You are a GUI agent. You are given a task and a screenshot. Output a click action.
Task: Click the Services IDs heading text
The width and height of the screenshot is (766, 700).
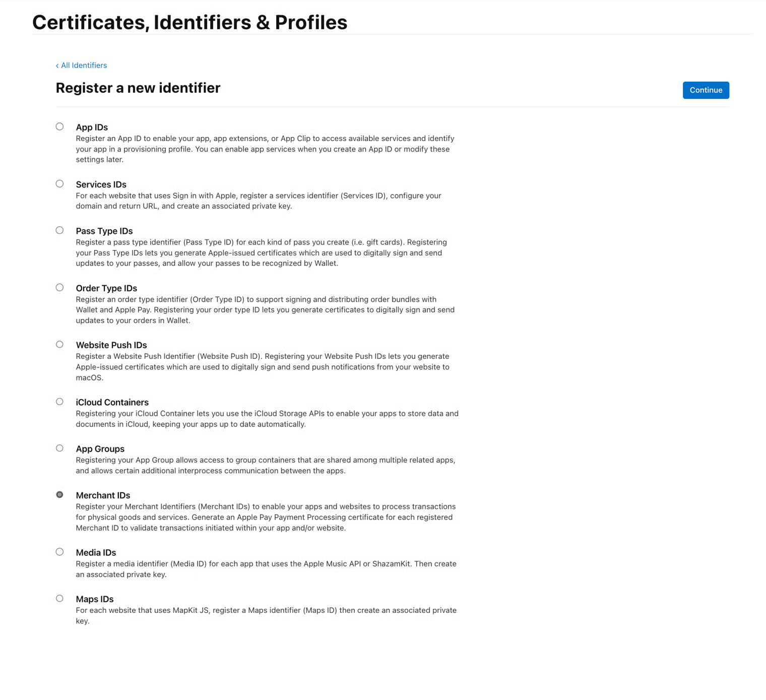[101, 184]
